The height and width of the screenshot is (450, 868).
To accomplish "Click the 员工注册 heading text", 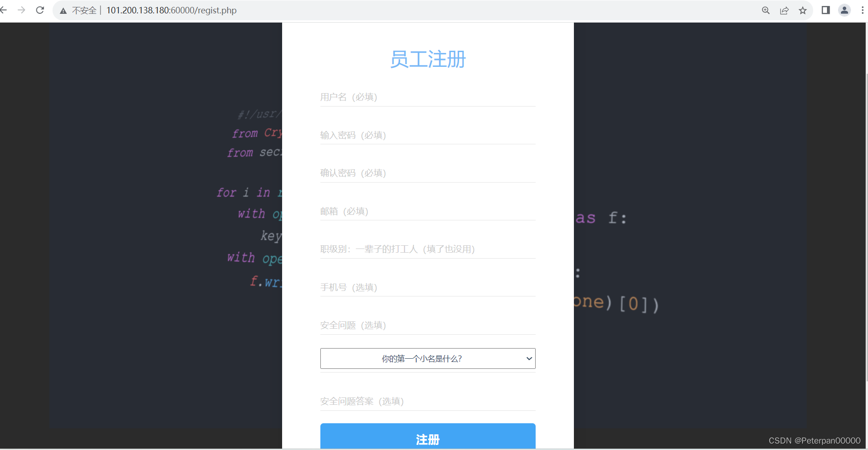I will tap(428, 59).
